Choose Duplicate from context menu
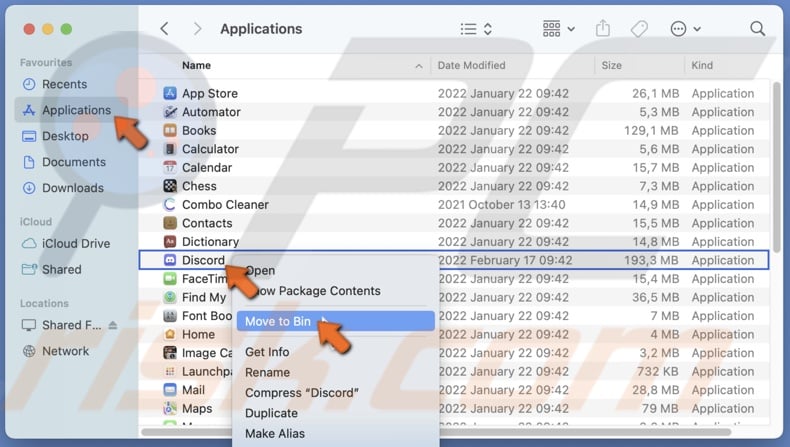This screenshot has width=790, height=447. point(336,413)
